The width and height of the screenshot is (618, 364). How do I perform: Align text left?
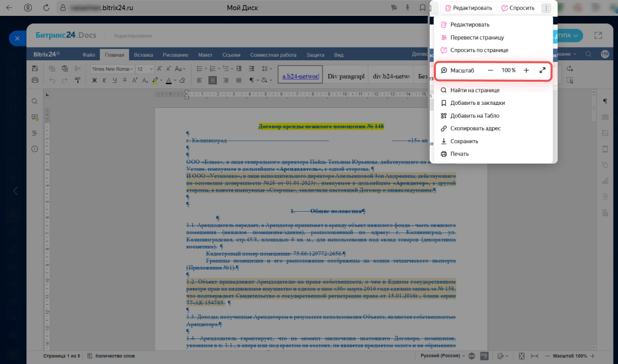200,80
